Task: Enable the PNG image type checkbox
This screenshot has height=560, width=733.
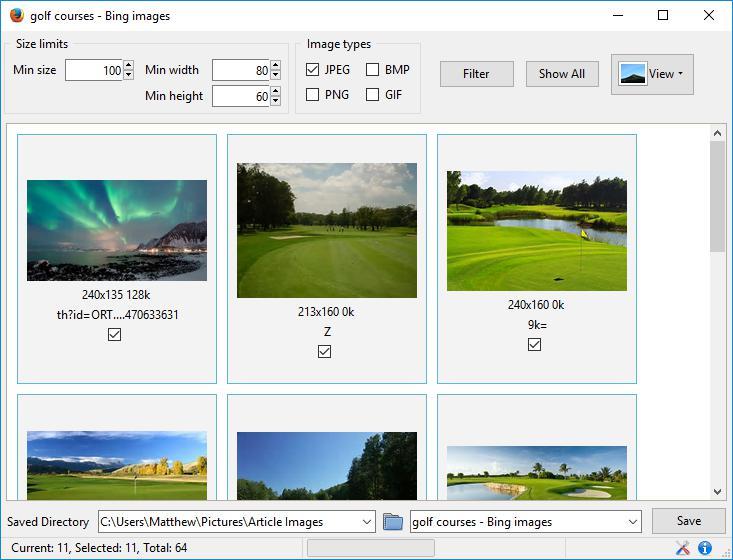Action: pyautogui.click(x=312, y=95)
